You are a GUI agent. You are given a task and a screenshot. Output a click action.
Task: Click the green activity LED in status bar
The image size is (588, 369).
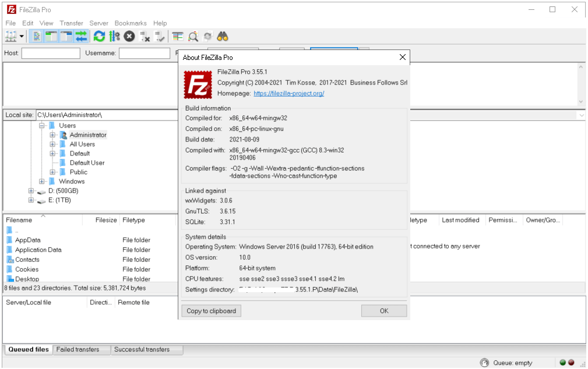tap(562, 362)
